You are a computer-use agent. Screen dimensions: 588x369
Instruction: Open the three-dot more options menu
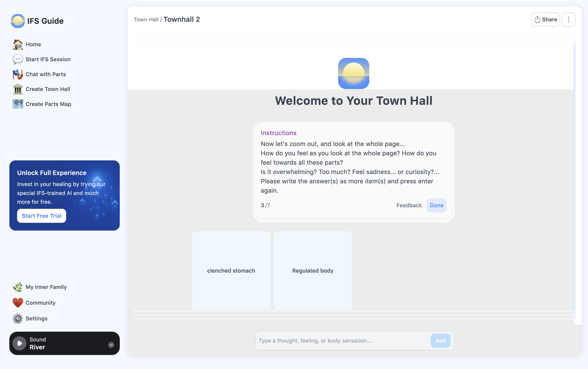click(x=569, y=19)
